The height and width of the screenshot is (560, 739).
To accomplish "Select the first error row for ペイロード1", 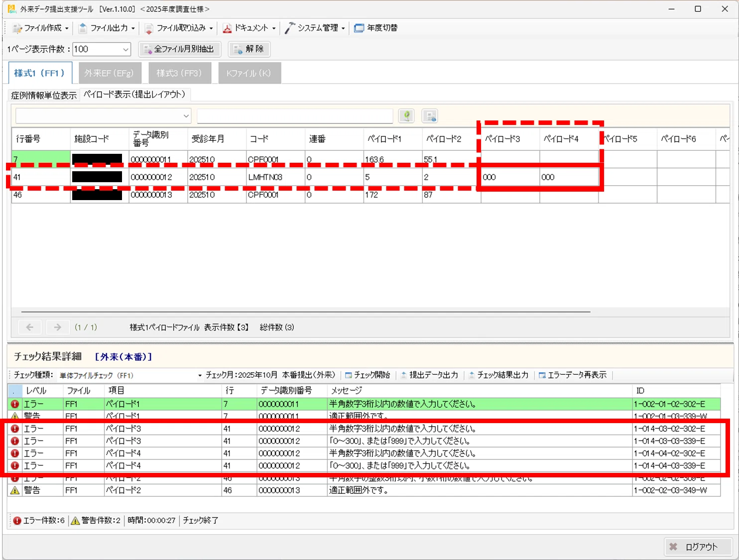I will (x=364, y=404).
